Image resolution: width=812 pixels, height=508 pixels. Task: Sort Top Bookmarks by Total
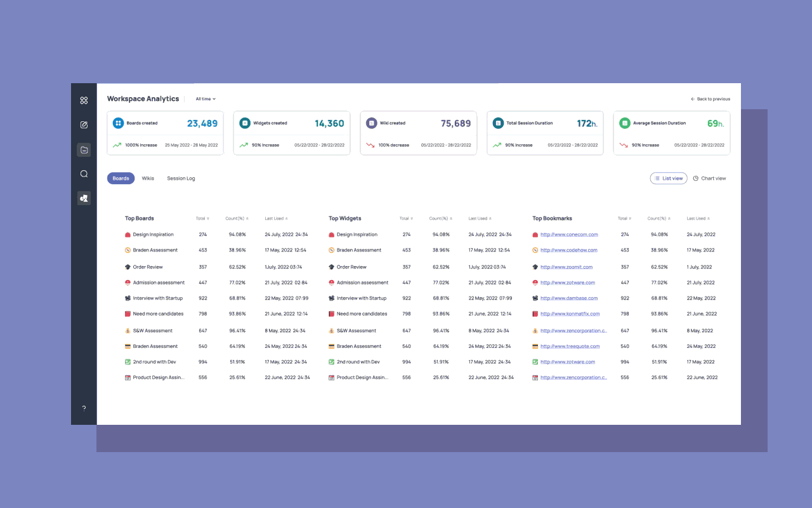624,218
